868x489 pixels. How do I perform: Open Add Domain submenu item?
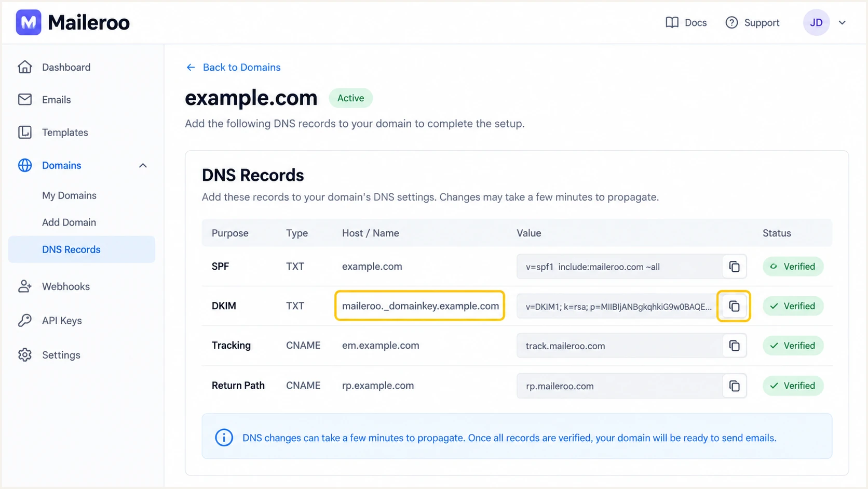(x=69, y=222)
